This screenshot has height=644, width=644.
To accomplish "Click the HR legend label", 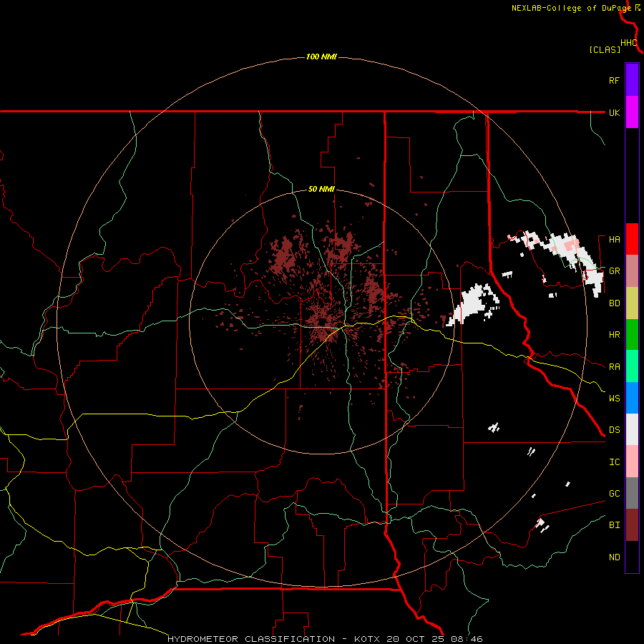I will [614, 335].
